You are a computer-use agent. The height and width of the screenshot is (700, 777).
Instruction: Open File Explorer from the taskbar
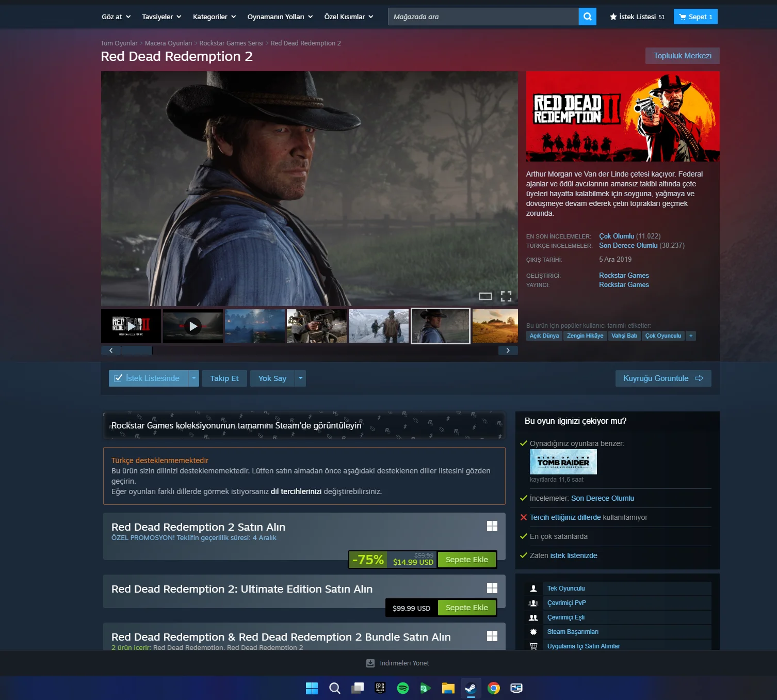(448, 688)
